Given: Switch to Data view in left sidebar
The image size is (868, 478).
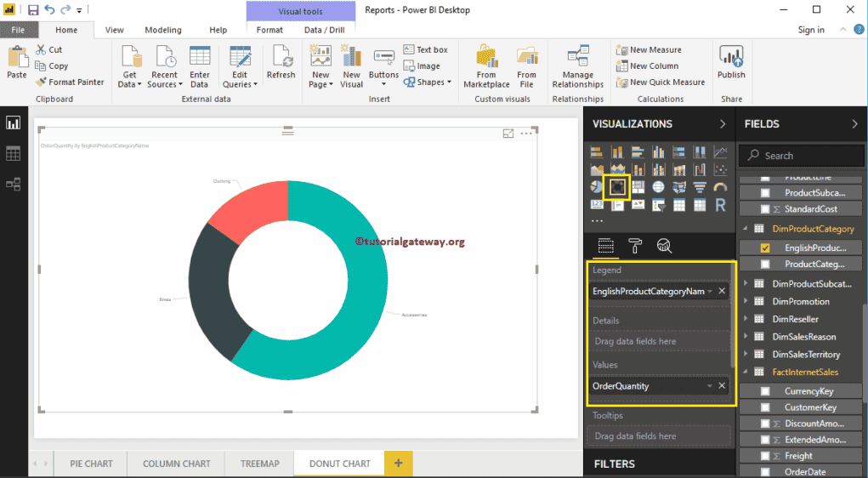Looking at the screenshot, I should (14, 153).
